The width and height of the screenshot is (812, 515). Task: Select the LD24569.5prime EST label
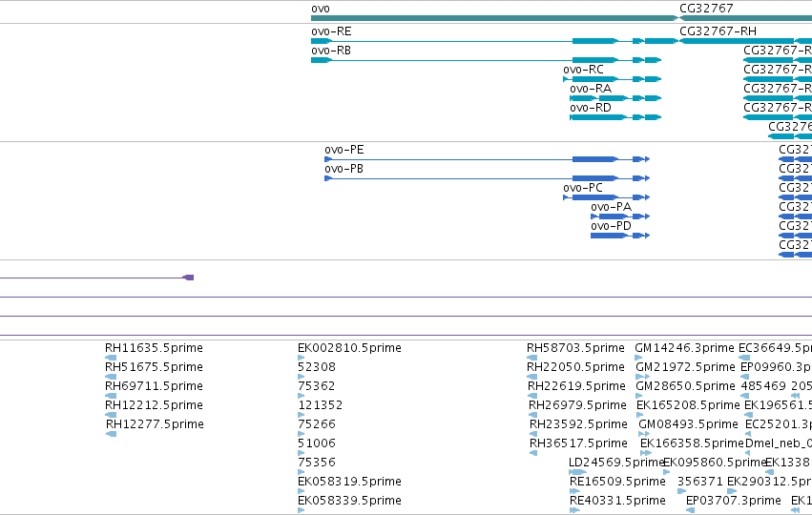pyautogui.click(x=615, y=463)
